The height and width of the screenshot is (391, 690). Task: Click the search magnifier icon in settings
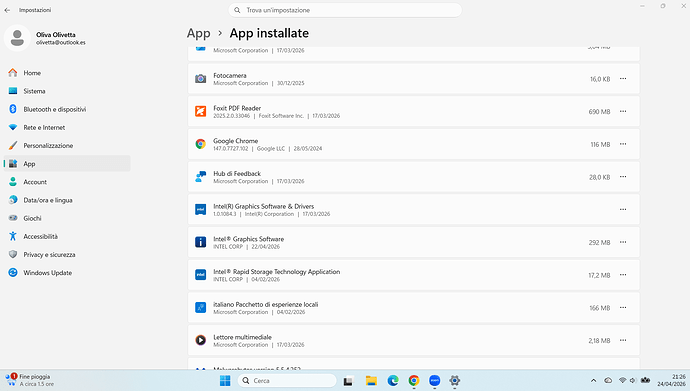237,10
